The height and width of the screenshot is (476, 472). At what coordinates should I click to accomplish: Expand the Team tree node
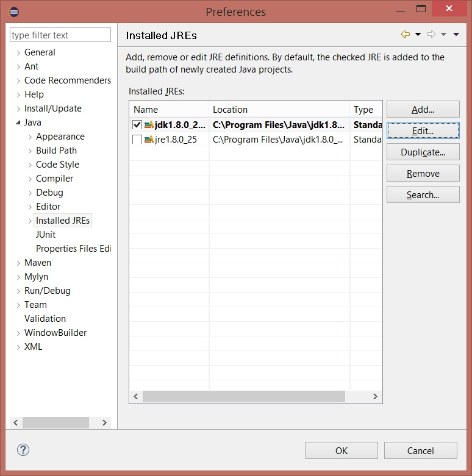pos(18,305)
